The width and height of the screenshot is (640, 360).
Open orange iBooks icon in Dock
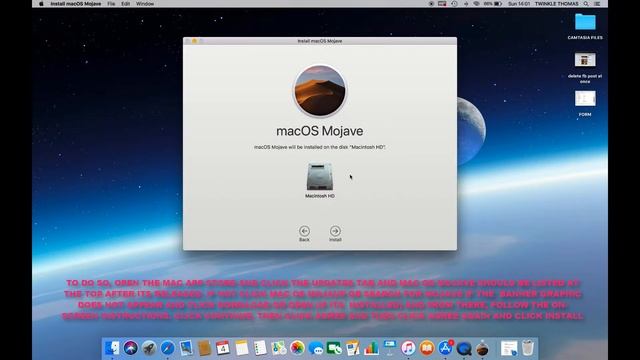click(x=427, y=348)
